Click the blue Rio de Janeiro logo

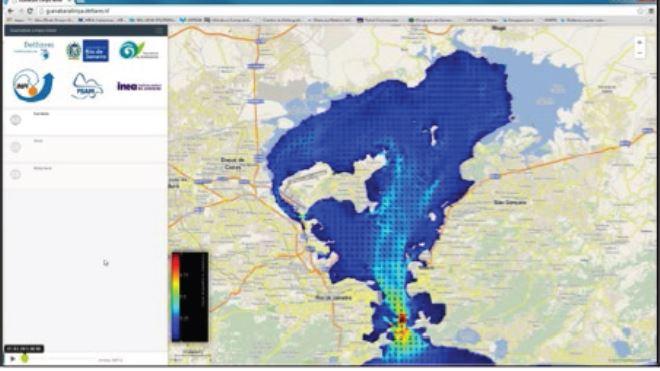pyautogui.click(x=96, y=51)
